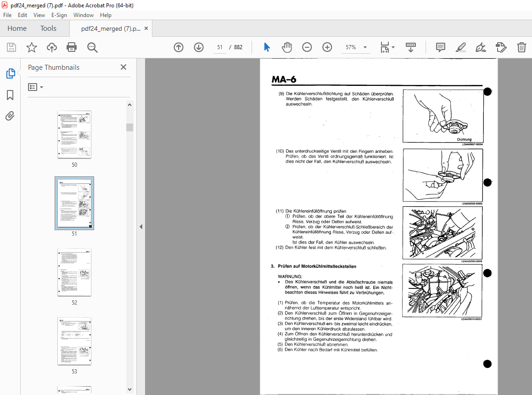Close the Page Thumbnails panel
The width and height of the screenshot is (532, 395).
coord(123,67)
